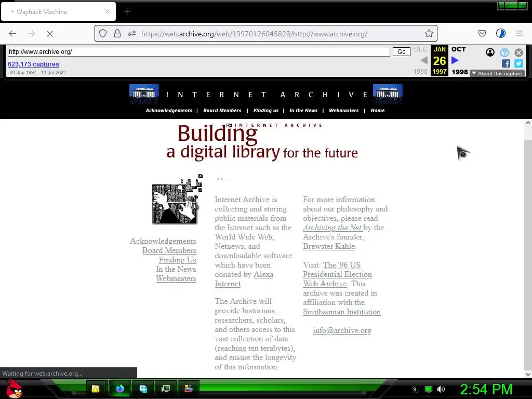The height and width of the screenshot is (399, 532).
Task: Open Acknowledgements in top nav bar
Action: 169,111
